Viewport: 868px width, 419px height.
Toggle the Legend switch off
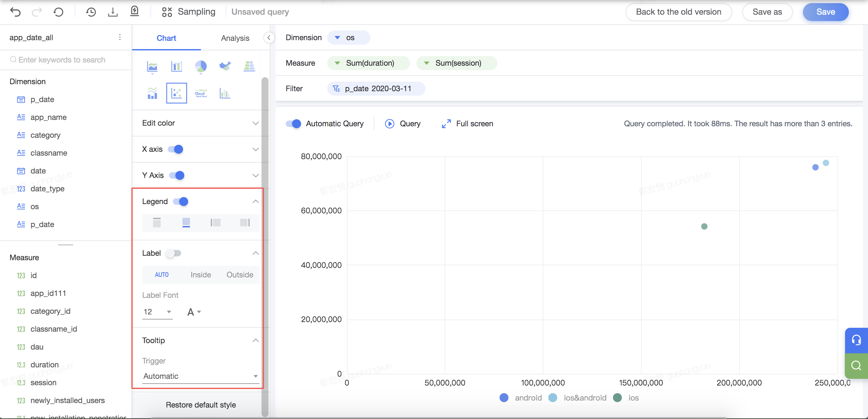(x=180, y=202)
